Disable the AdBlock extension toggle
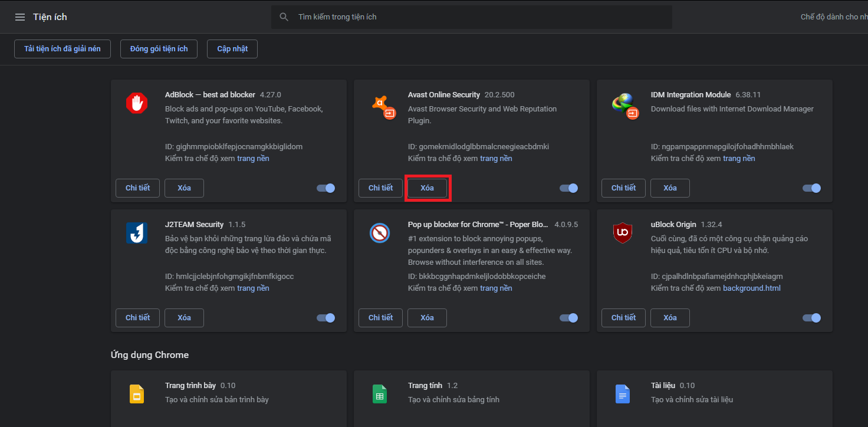This screenshot has width=868, height=427. (x=325, y=188)
